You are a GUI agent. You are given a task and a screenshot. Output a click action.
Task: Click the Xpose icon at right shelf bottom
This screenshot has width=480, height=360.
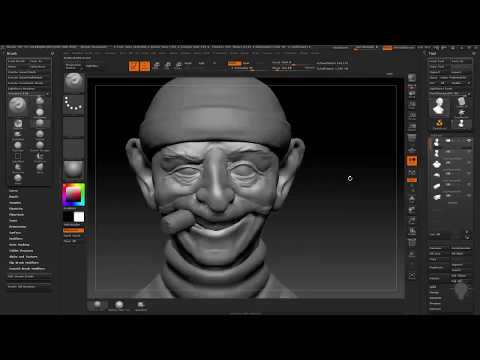click(x=412, y=276)
